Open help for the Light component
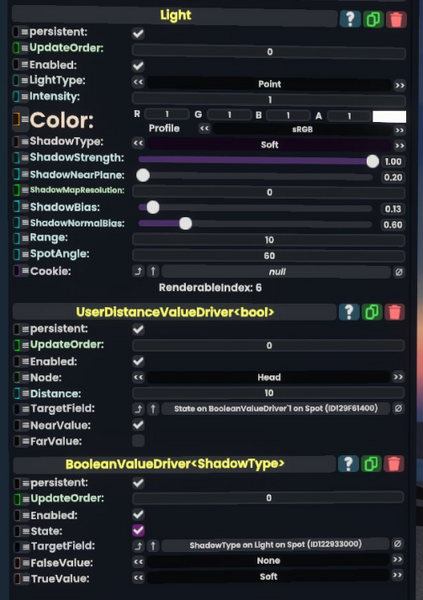This screenshot has width=423, height=600. pyautogui.click(x=350, y=19)
